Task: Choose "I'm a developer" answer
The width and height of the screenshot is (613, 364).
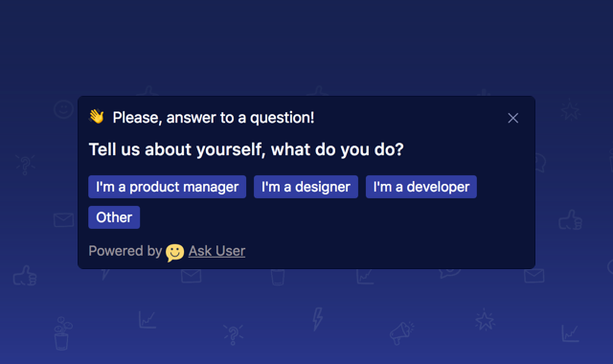Action: pos(421,187)
